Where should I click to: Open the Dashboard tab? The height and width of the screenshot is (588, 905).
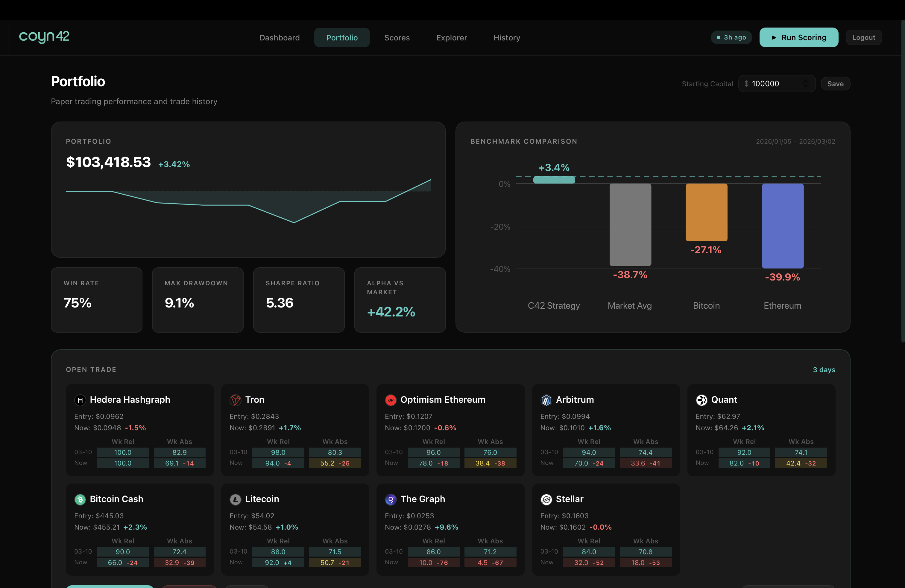(280, 37)
